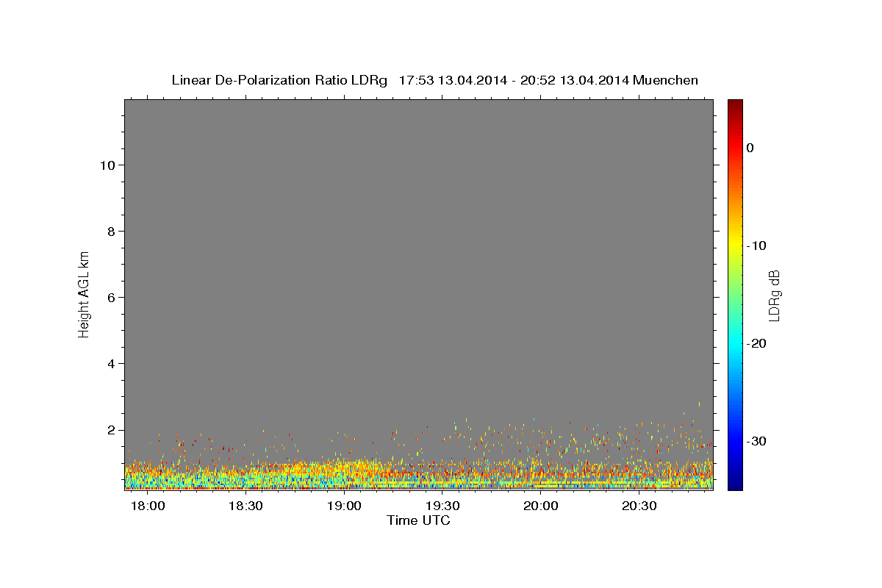Click the height tick label 10
Viewport: 882px width, 588px height.
(x=109, y=165)
